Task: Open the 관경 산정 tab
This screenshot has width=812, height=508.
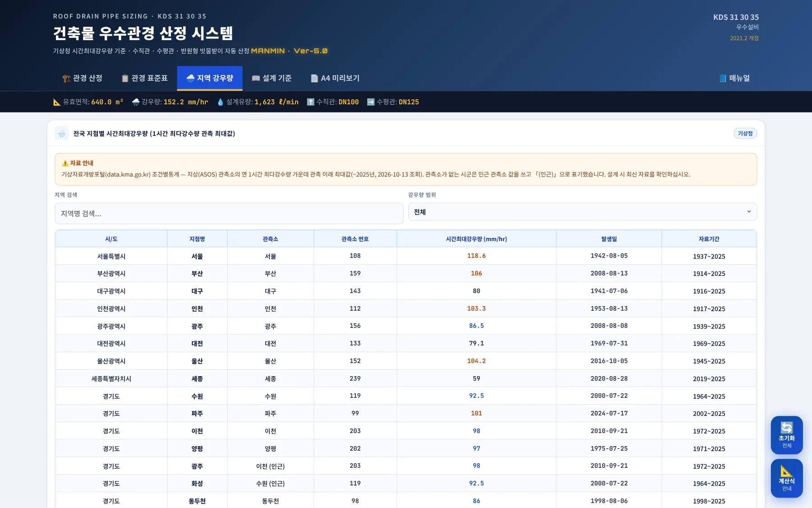Action: click(82, 78)
